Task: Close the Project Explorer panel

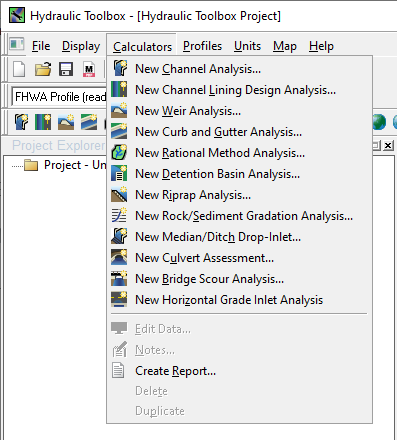Action: click(x=388, y=146)
